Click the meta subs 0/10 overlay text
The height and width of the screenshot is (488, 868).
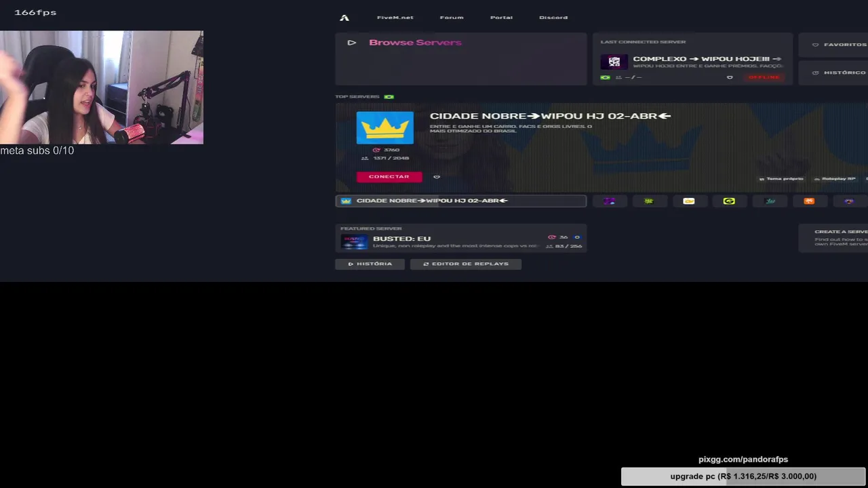pyautogui.click(x=37, y=150)
